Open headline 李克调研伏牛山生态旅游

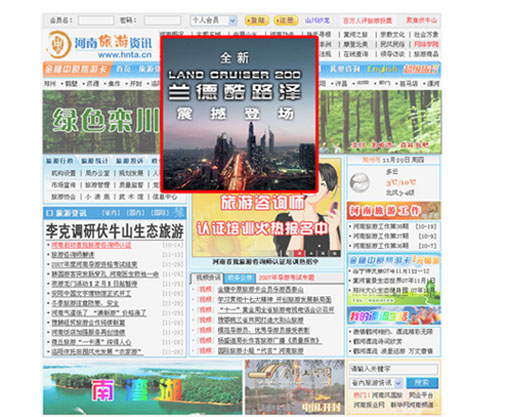(114, 231)
